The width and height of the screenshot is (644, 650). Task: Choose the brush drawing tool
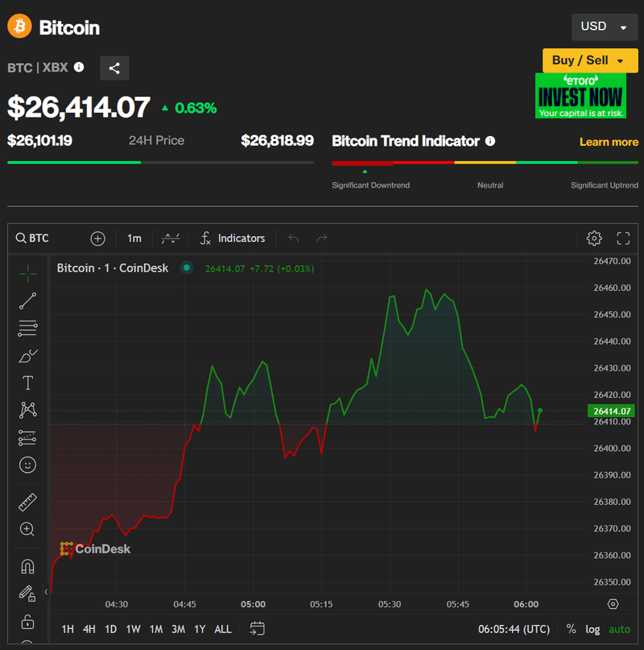27,356
